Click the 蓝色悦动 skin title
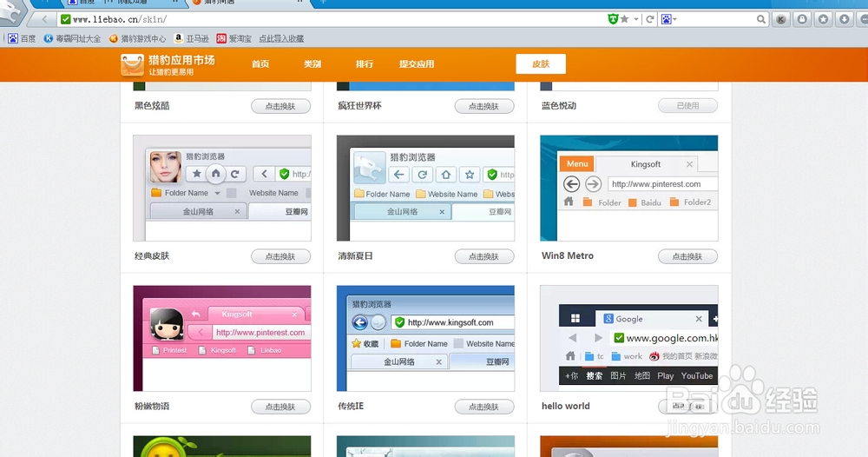This screenshot has height=457, width=868. pos(559,105)
